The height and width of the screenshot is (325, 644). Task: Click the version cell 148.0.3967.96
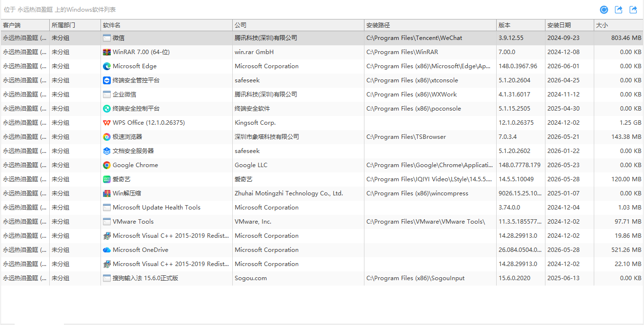click(x=518, y=66)
